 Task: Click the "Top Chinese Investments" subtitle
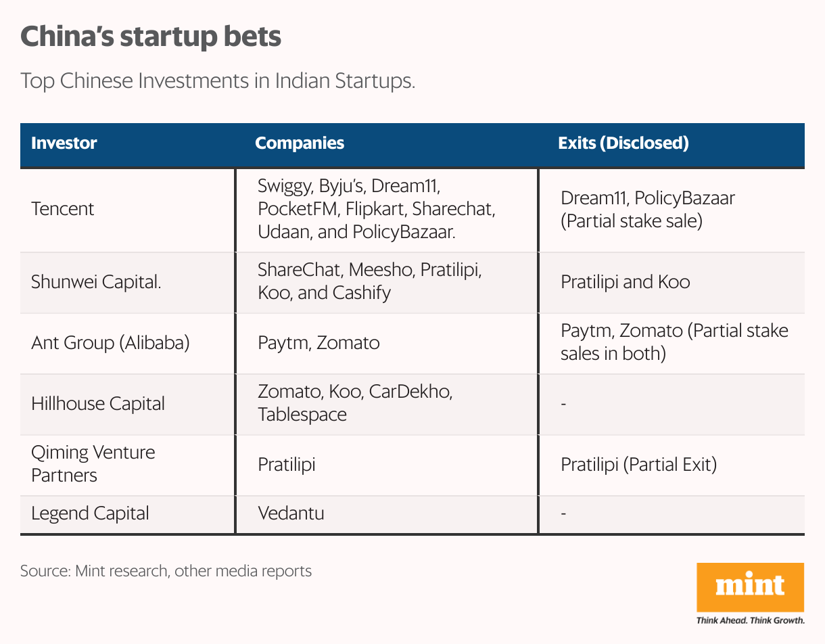click(217, 81)
